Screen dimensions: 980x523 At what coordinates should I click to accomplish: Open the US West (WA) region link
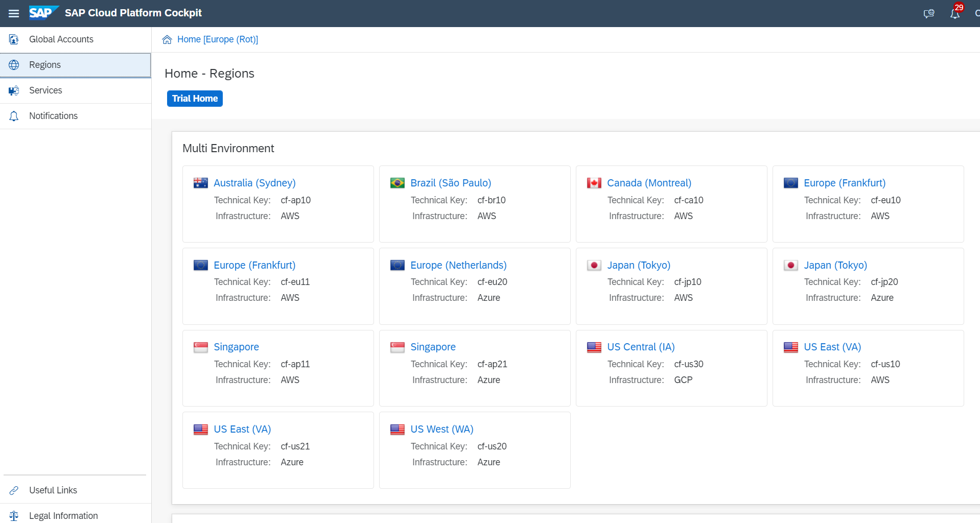442,429
